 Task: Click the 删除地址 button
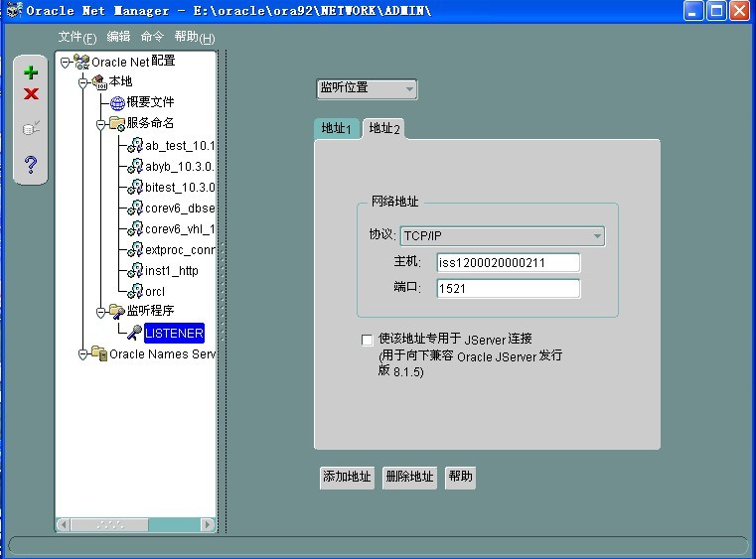click(x=409, y=477)
